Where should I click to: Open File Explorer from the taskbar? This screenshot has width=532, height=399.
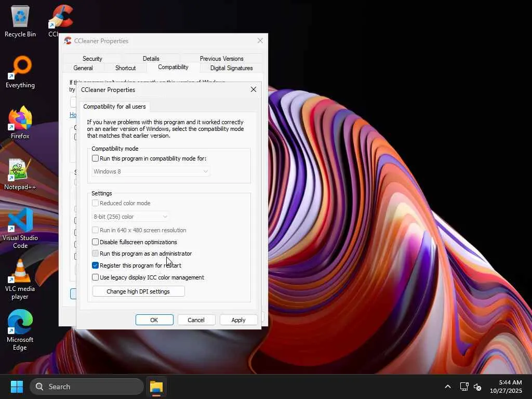(x=156, y=387)
